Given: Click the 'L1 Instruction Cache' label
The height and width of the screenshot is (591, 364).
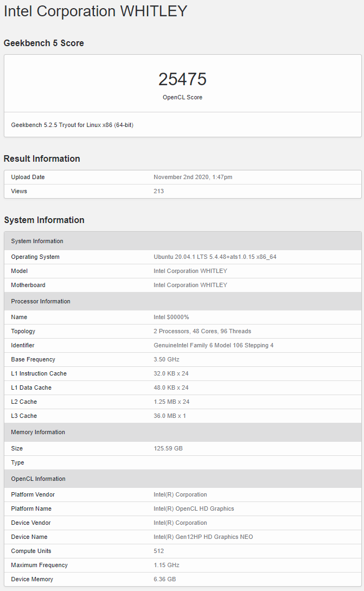Looking at the screenshot, I should point(39,373).
